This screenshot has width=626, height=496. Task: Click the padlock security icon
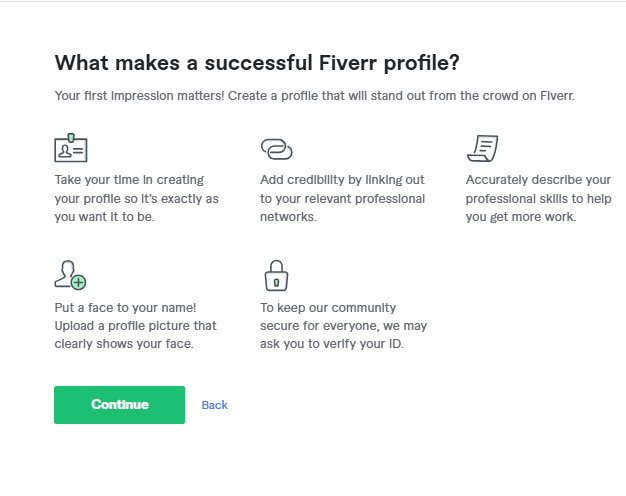pyautogui.click(x=275, y=275)
